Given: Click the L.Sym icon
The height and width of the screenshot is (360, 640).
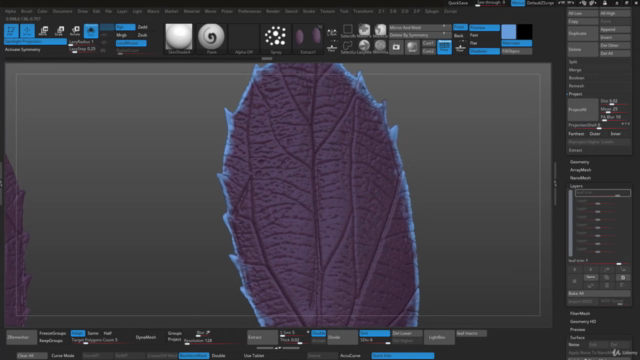Looking at the screenshot, I should (x=332, y=32).
